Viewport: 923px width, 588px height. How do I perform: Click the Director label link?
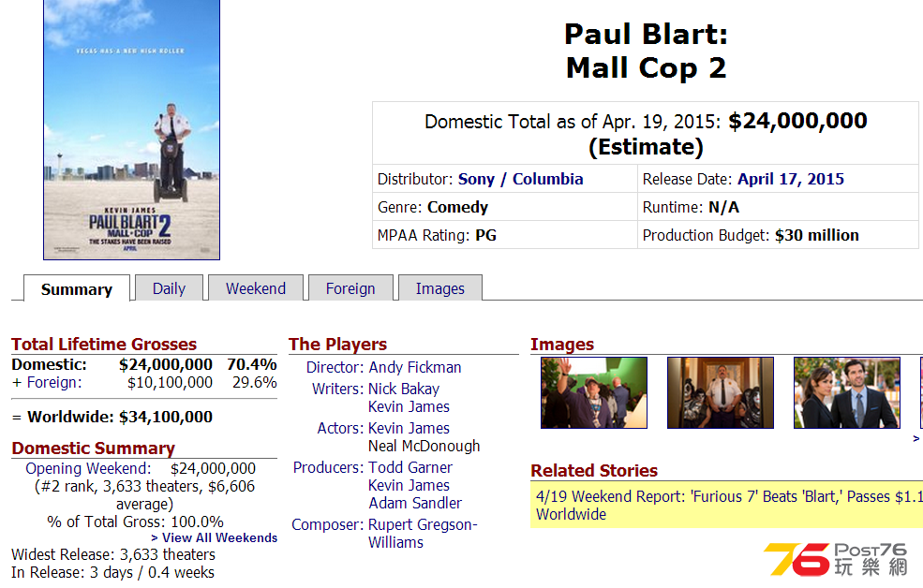(x=335, y=367)
